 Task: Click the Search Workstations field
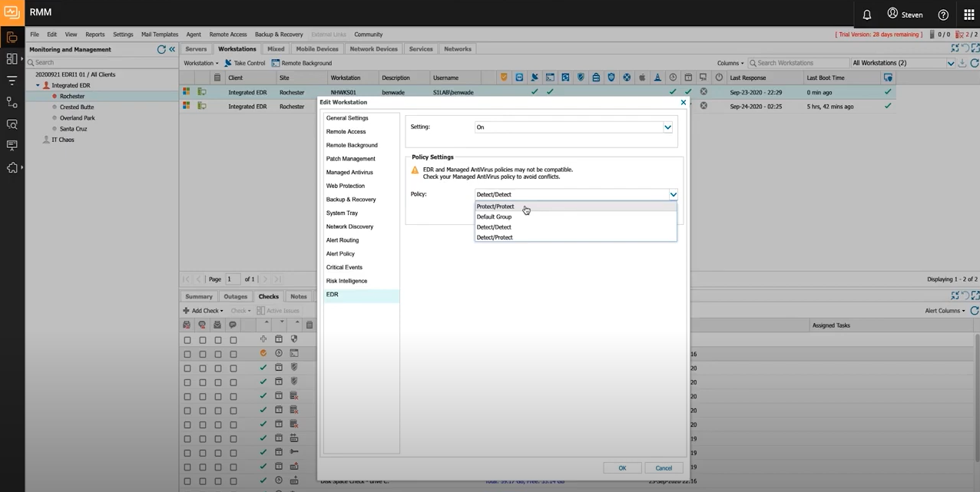click(799, 63)
